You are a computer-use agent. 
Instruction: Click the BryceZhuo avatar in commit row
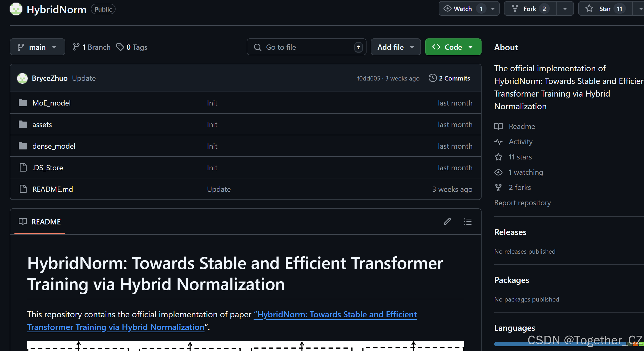coord(22,78)
